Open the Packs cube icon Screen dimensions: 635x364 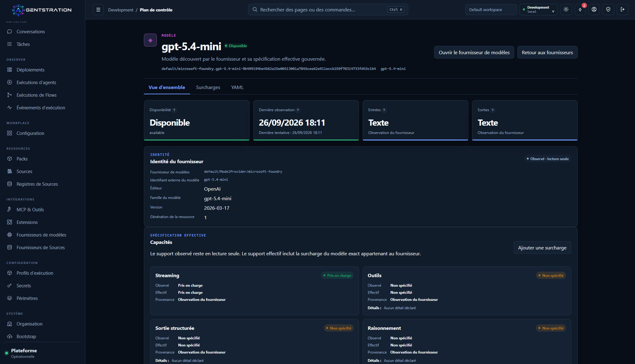[x=10, y=159]
